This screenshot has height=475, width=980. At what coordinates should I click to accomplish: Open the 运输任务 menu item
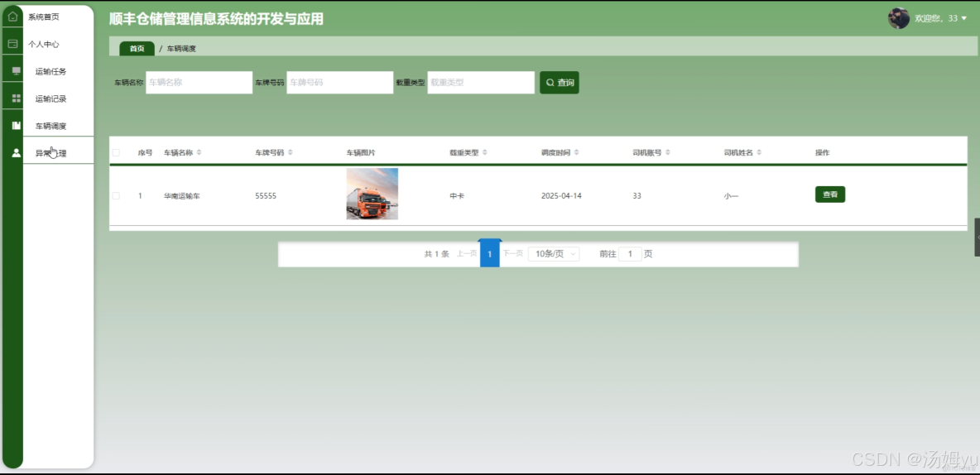(x=50, y=71)
